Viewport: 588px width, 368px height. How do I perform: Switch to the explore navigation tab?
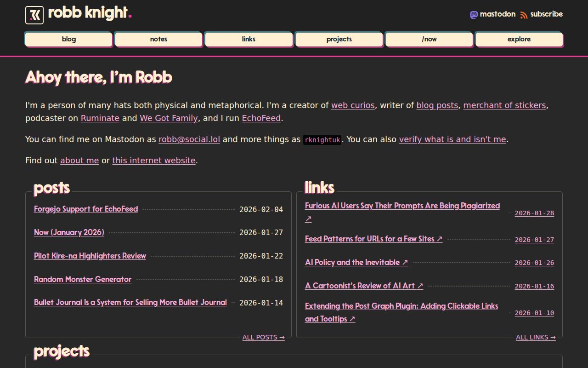(x=519, y=39)
